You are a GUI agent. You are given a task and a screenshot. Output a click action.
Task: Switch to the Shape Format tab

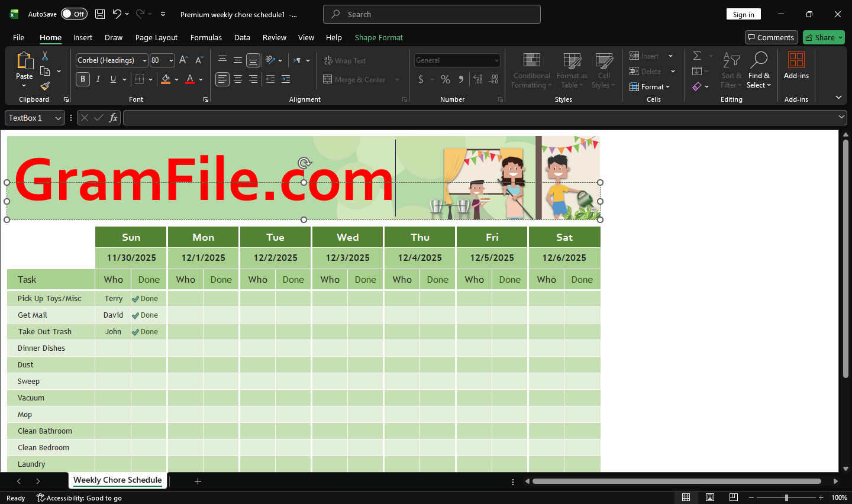pyautogui.click(x=379, y=37)
